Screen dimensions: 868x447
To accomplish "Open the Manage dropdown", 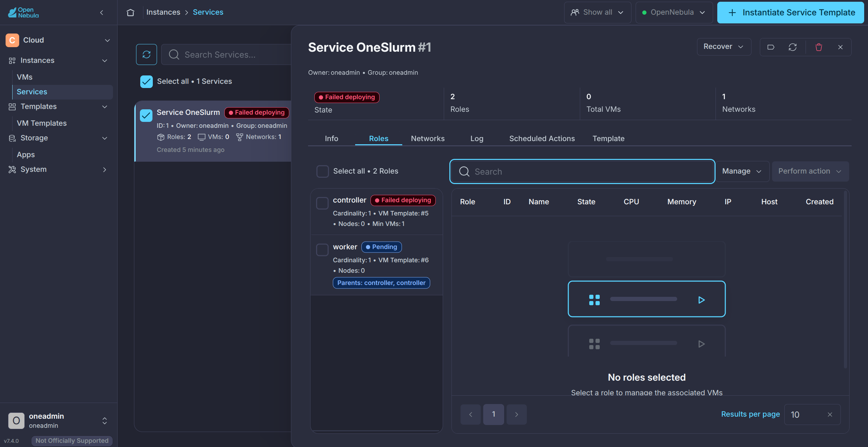I will 742,171.
